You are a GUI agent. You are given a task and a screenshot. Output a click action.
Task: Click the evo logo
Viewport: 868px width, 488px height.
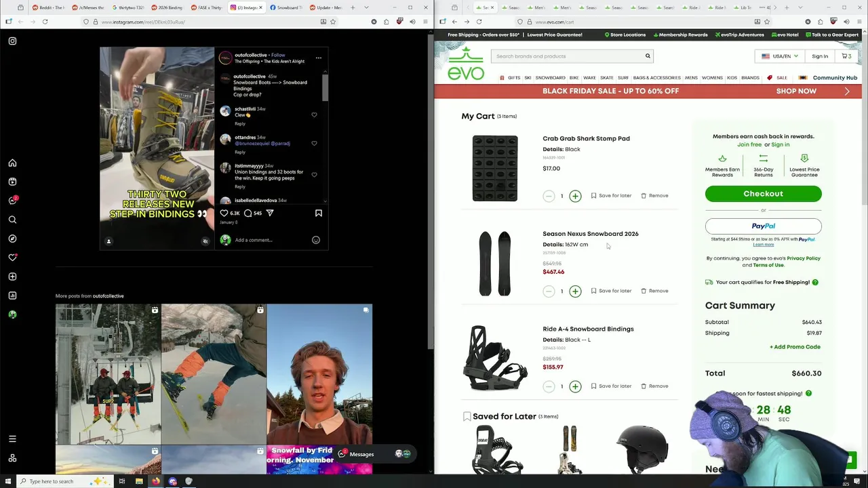[466, 63]
